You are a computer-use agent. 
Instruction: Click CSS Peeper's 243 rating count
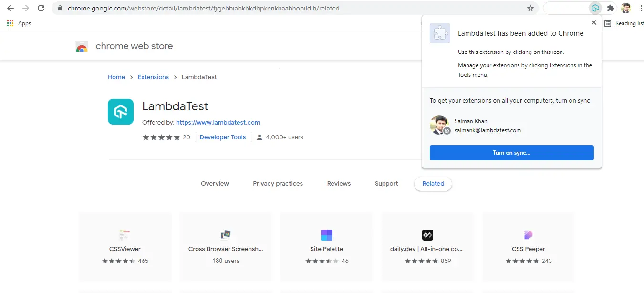pyautogui.click(x=547, y=261)
